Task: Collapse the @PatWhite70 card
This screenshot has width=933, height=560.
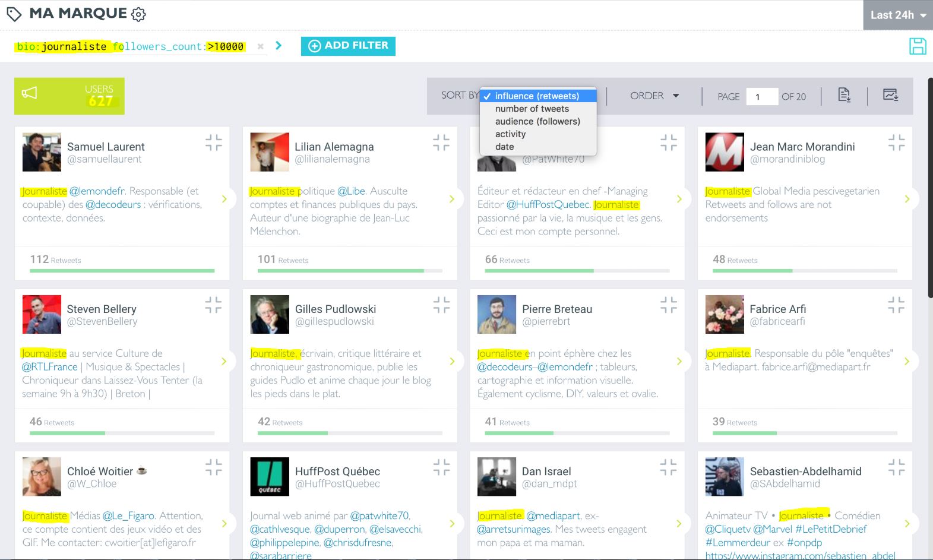Action: coord(669,143)
